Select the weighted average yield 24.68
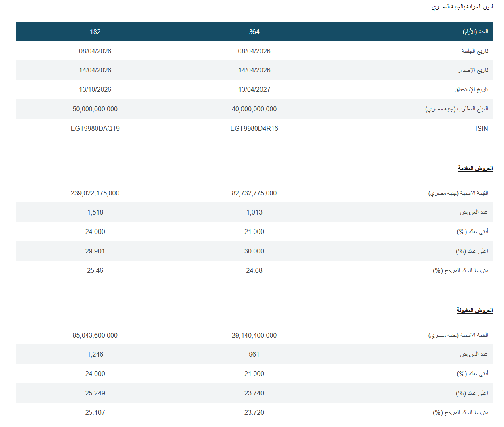 [254, 270]
